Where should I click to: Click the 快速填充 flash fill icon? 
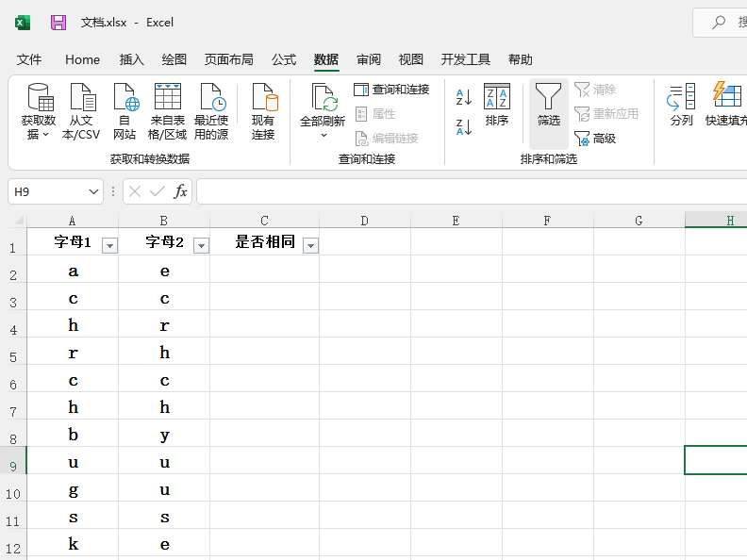pyautogui.click(x=727, y=95)
